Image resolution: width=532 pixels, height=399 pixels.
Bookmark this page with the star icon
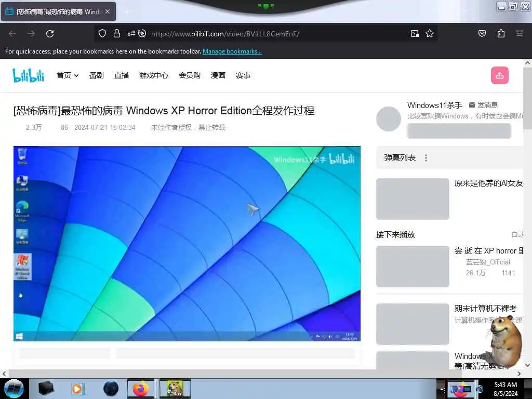coord(430,33)
